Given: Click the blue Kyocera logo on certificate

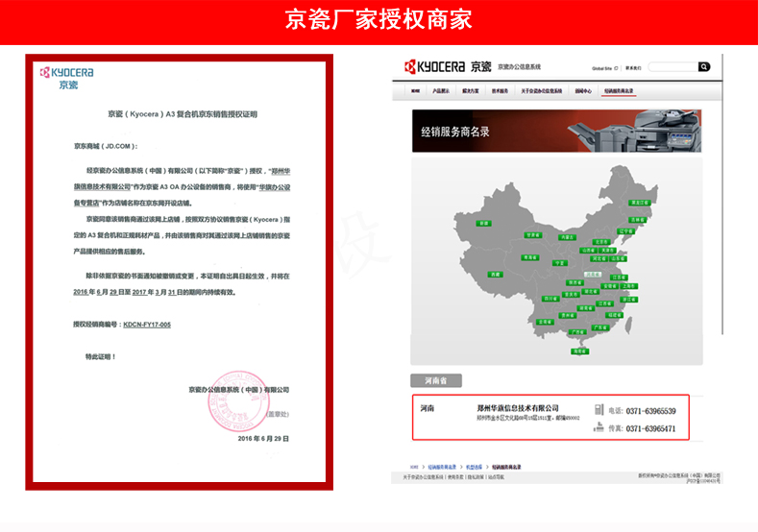Looking at the screenshot, I should (x=66, y=78).
